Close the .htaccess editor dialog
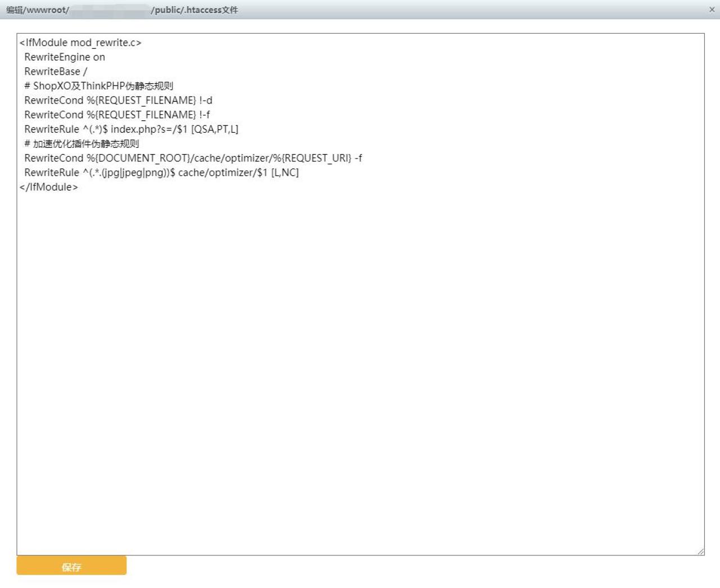 (712, 10)
